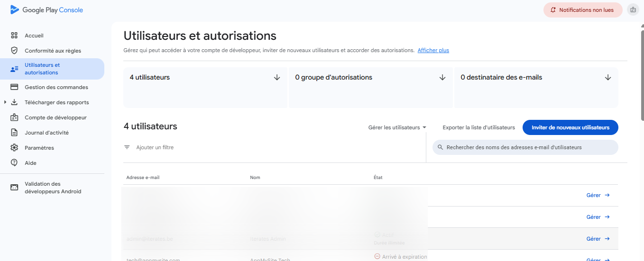Click the Nom column header
644x261 pixels.
[x=255, y=178]
